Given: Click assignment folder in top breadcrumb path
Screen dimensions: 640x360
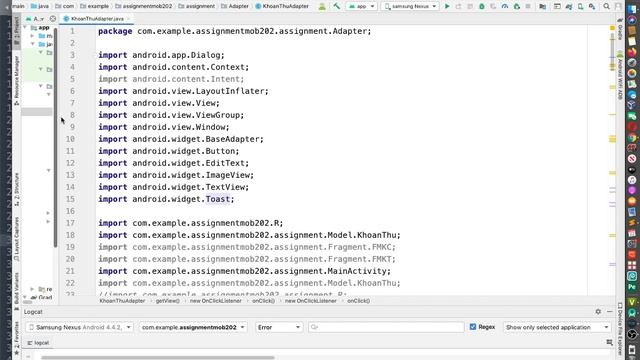Looking at the screenshot, I should point(196,6).
